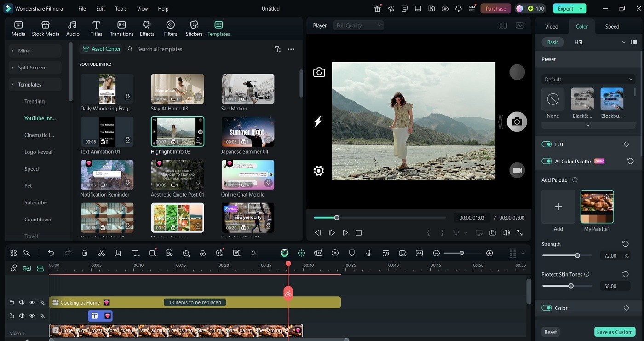Expand more presets with the down arrow
This screenshot has height=341, width=644.
pyautogui.click(x=588, y=126)
